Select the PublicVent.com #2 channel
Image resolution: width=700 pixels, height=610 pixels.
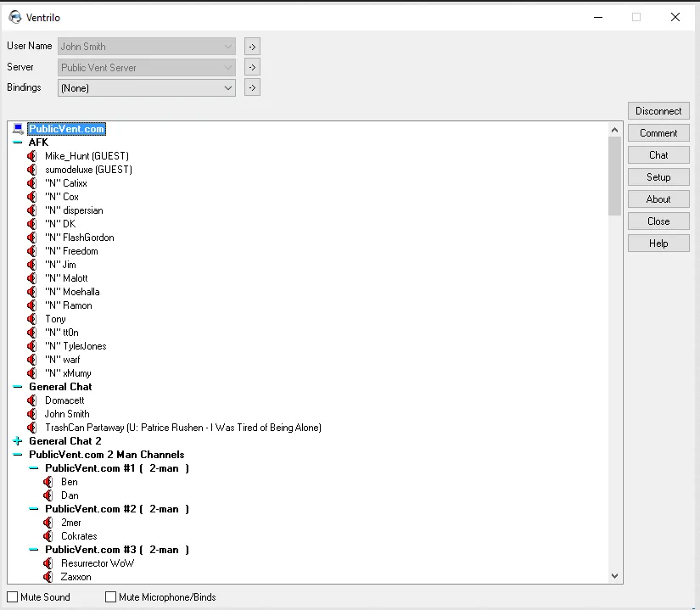click(116, 509)
